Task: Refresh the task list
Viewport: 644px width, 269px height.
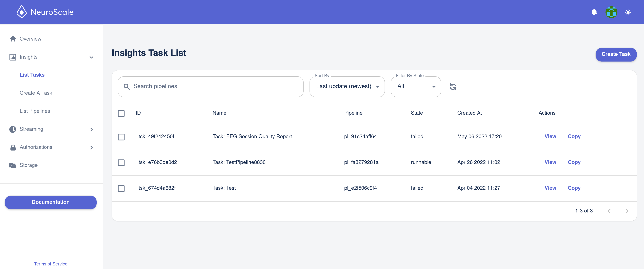Action: click(453, 87)
